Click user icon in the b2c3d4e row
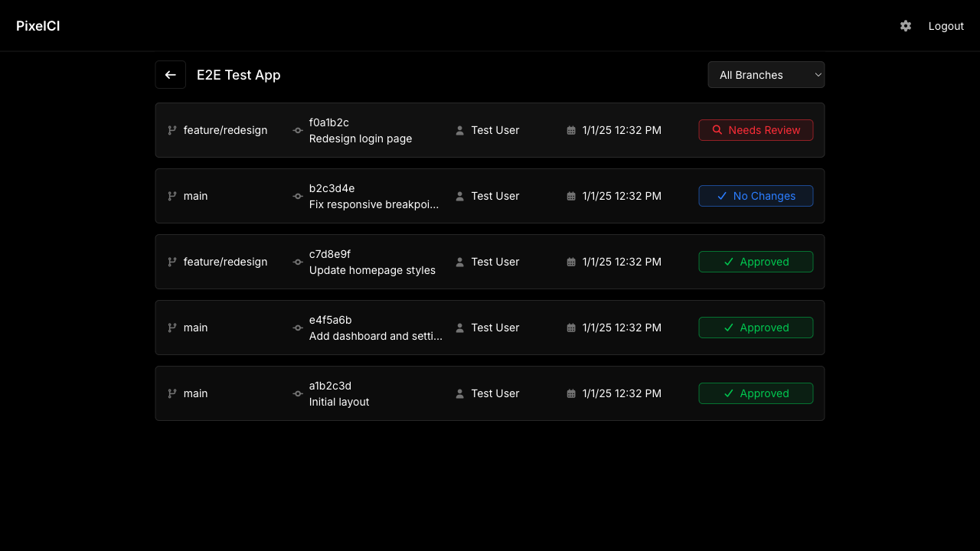 click(x=460, y=197)
